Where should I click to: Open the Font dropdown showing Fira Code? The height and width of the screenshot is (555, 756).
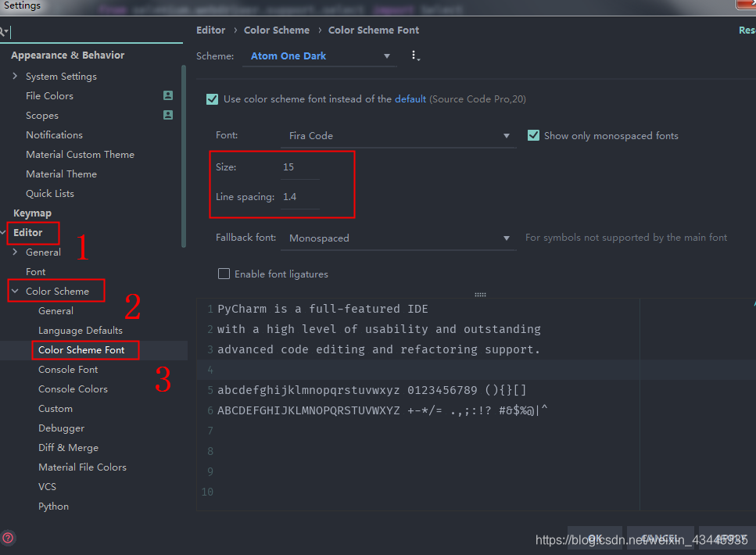(399, 136)
